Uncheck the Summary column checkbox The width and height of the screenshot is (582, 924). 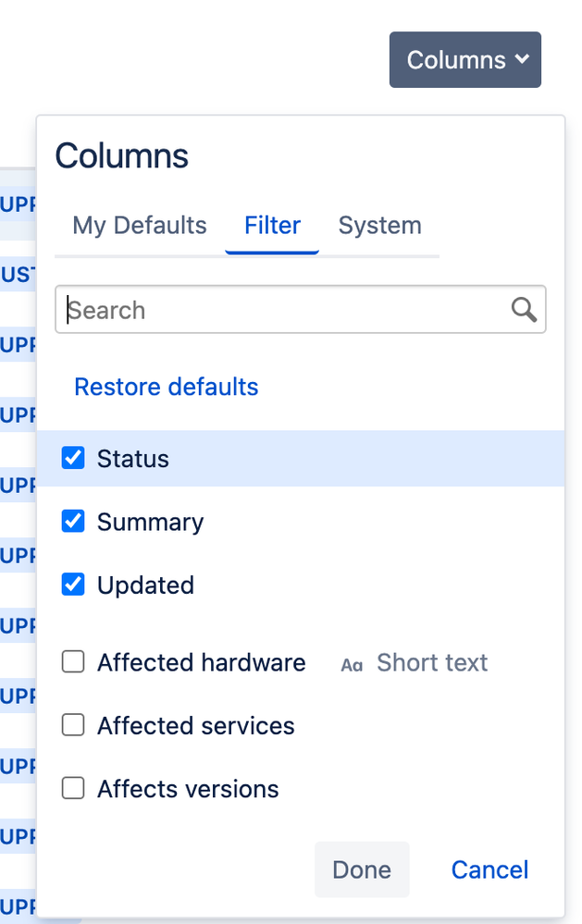click(x=73, y=521)
